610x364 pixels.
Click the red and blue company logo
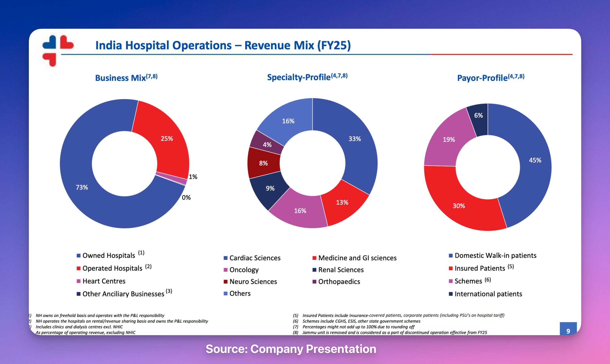tap(58, 51)
